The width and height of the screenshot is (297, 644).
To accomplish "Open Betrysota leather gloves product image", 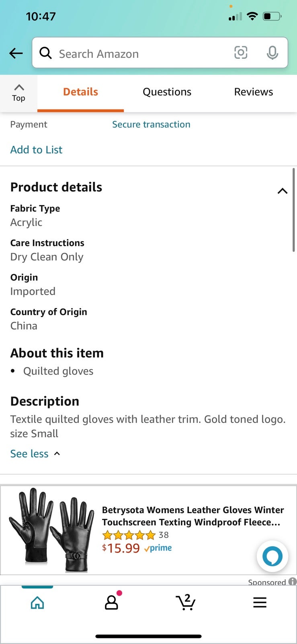I will [x=51, y=530].
